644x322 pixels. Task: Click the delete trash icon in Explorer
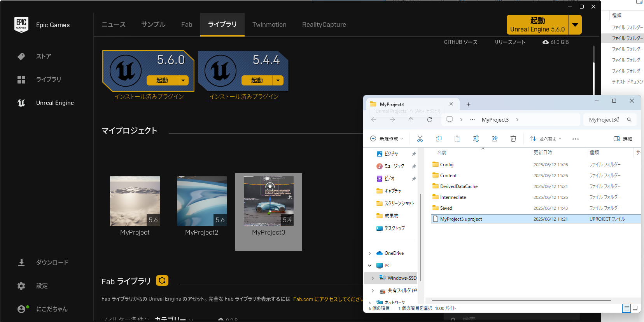513,139
